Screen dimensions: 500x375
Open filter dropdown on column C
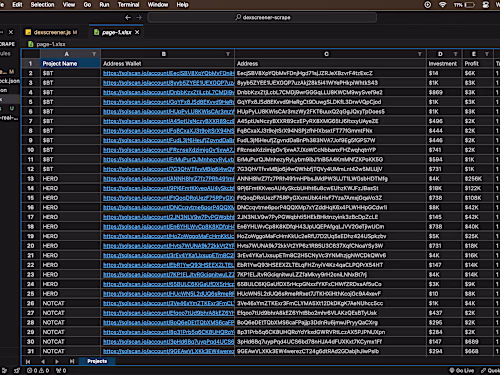[420, 54]
